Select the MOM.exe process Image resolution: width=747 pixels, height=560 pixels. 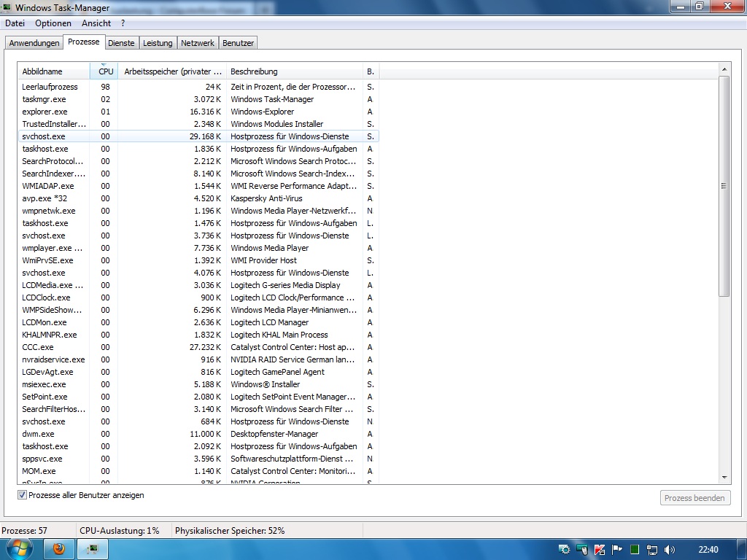pos(198,471)
